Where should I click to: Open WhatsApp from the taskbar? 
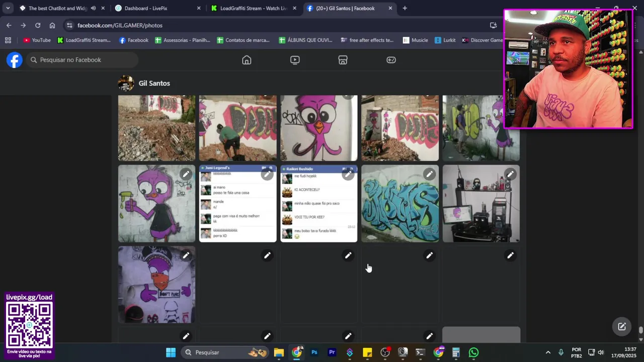click(x=473, y=352)
